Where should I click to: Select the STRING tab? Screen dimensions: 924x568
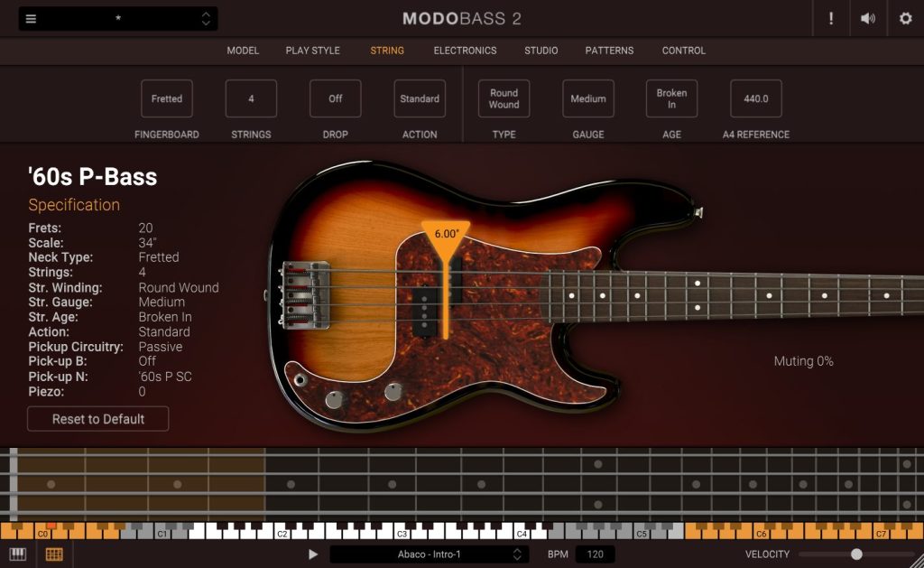click(387, 51)
